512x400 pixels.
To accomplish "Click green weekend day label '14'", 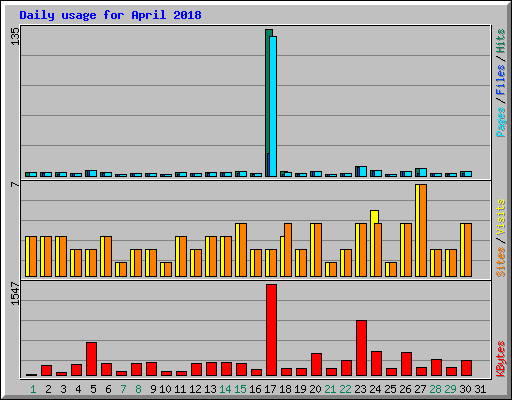I will coord(225,389).
